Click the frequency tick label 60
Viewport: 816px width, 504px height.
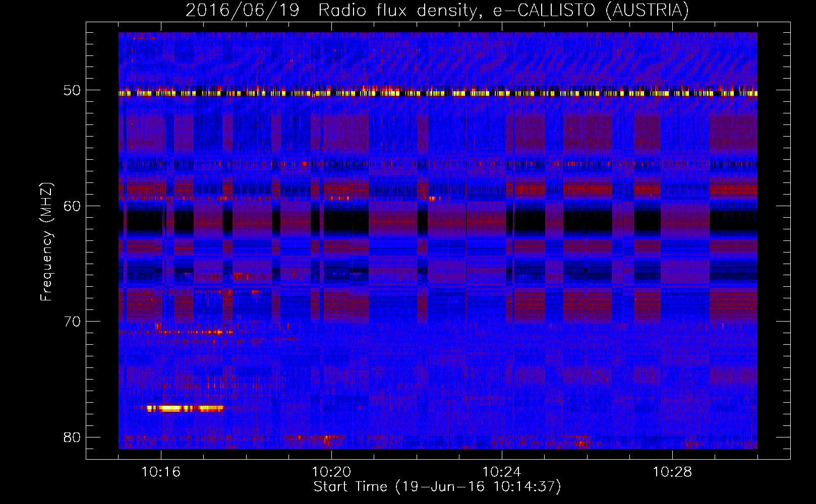click(x=72, y=206)
